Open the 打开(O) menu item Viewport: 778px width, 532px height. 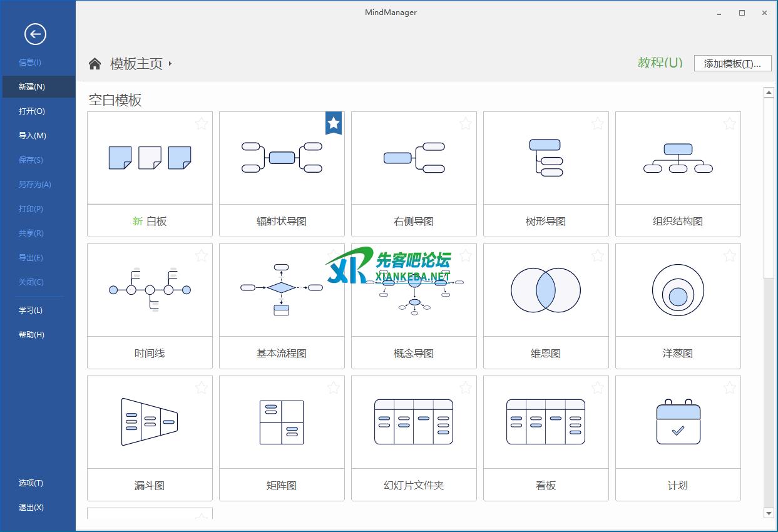32,111
